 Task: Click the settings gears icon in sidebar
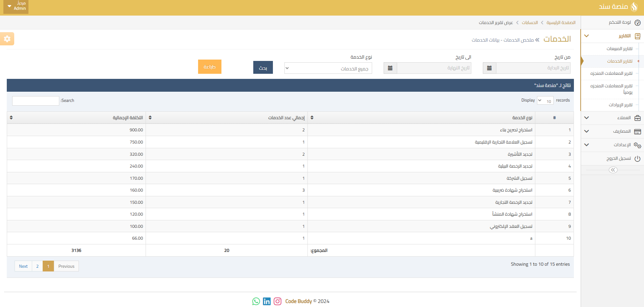(638, 145)
